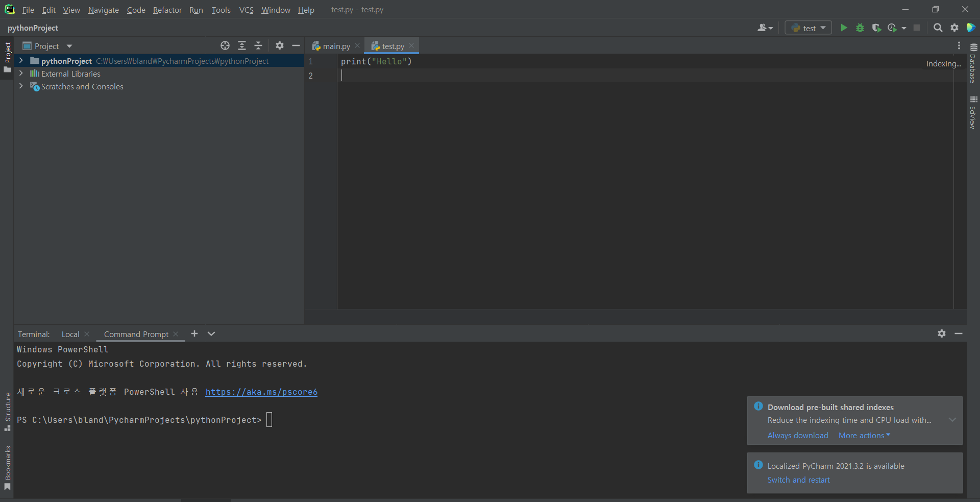Open IDE settings gear in top toolbar
This screenshot has width=980, height=502.
pyautogui.click(x=954, y=28)
